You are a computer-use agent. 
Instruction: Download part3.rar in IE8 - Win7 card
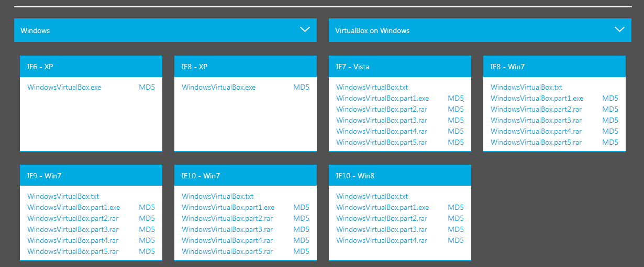click(536, 120)
